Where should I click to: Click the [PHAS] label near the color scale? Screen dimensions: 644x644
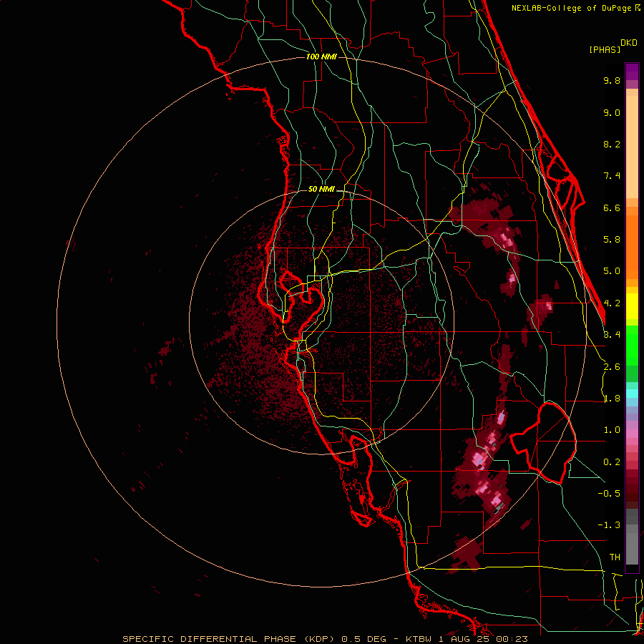tap(605, 49)
